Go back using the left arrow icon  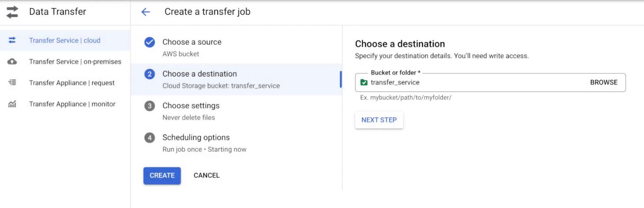146,12
